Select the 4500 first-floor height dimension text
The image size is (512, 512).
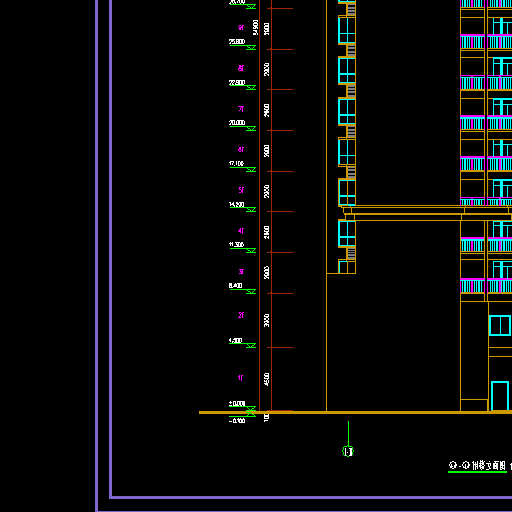point(267,380)
